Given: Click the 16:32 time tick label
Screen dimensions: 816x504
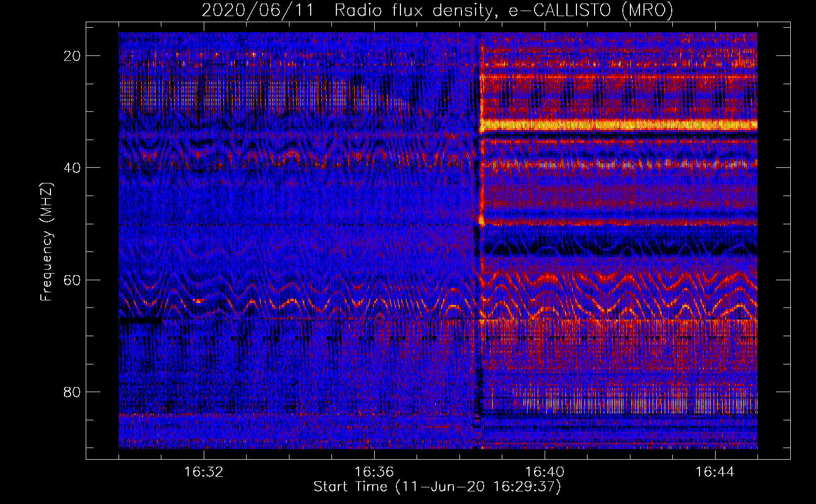Looking at the screenshot, I should tap(204, 472).
